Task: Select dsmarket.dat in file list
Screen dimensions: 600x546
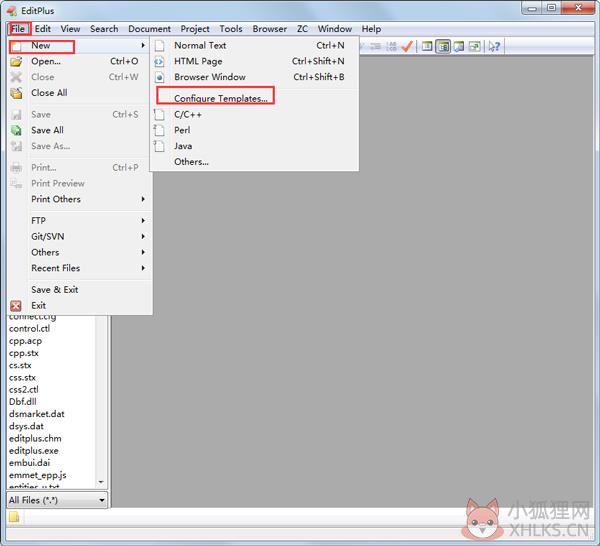Action: [x=37, y=414]
